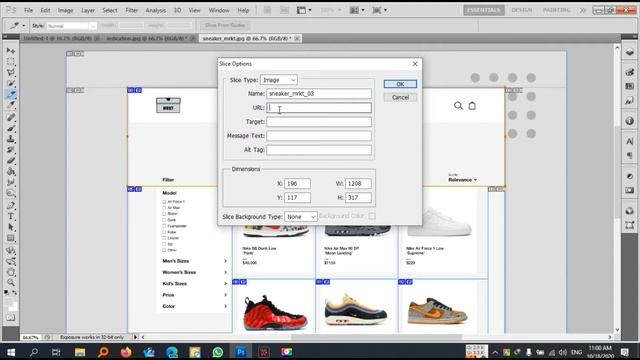The image size is (640, 360).
Task: Check Other model box in canvas
Action: [x=164, y=250]
